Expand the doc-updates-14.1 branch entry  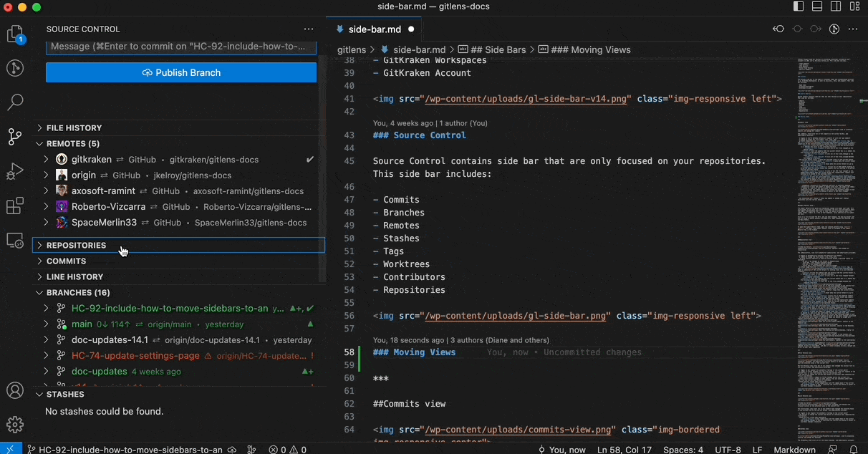46,339
